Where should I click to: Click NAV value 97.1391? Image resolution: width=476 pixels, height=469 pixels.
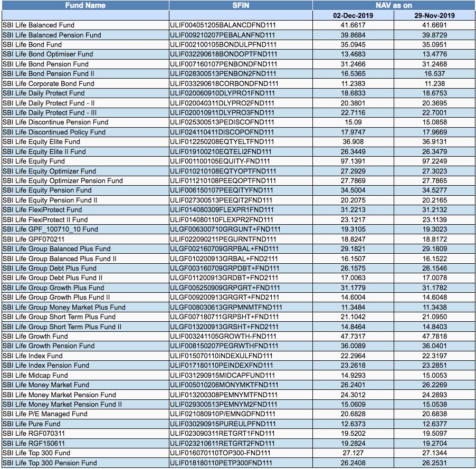click(353, 161)
